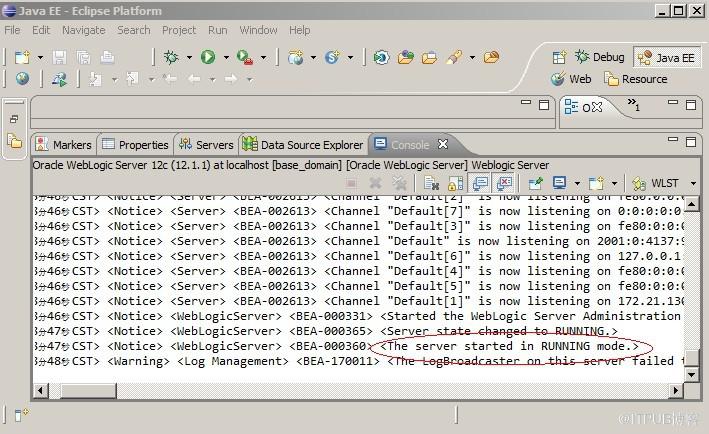The image size is (709, 434).
Task: Click the Save (floppy disk) toolbar icon
Action: coord(59,57)
